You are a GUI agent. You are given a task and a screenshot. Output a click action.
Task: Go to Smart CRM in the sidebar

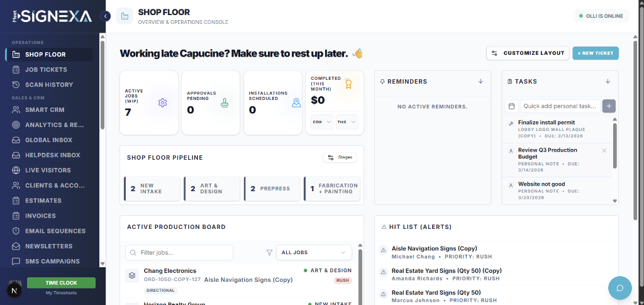pos(45,109)
